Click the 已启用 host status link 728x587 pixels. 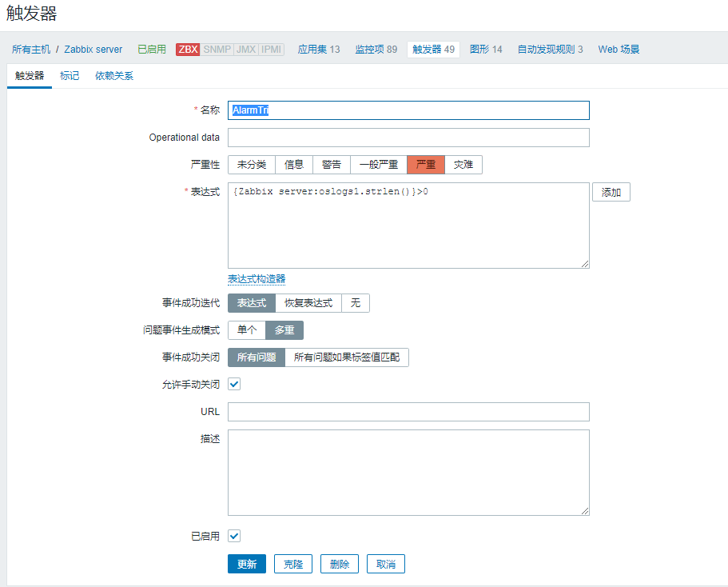point(152,50)
